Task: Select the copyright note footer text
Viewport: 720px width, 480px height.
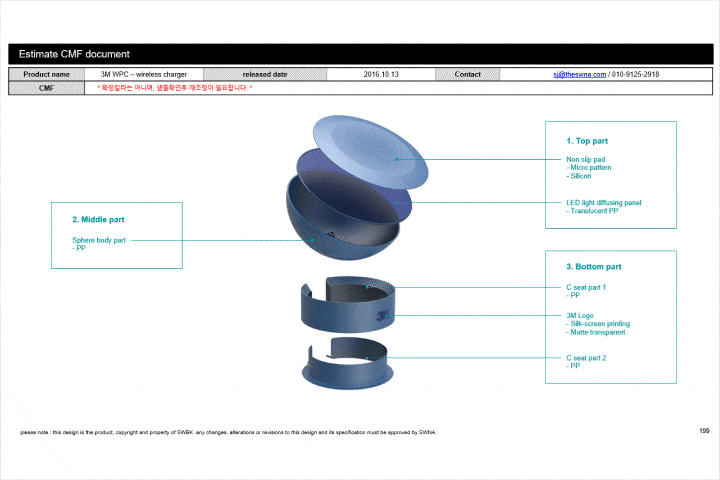Action: tap(228, 432)
